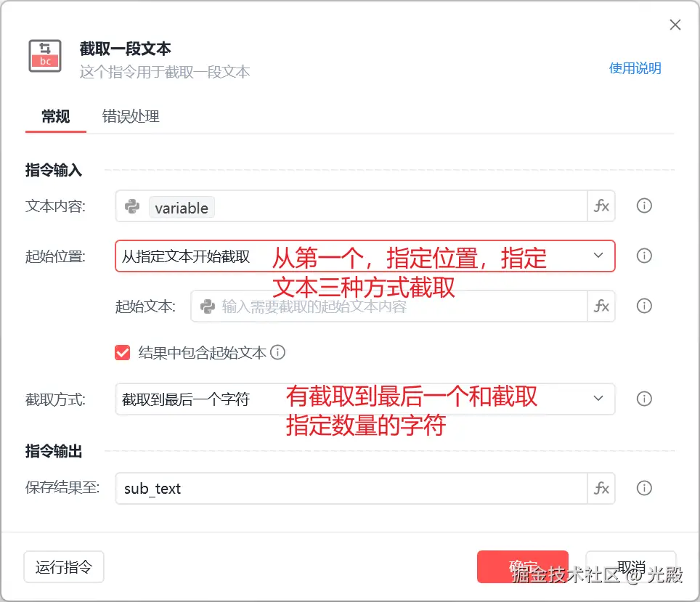The height and width of the screenshot is (602, 700).
Task: Confirm with the red 确定 button
Action: click(x=523, y=566)
